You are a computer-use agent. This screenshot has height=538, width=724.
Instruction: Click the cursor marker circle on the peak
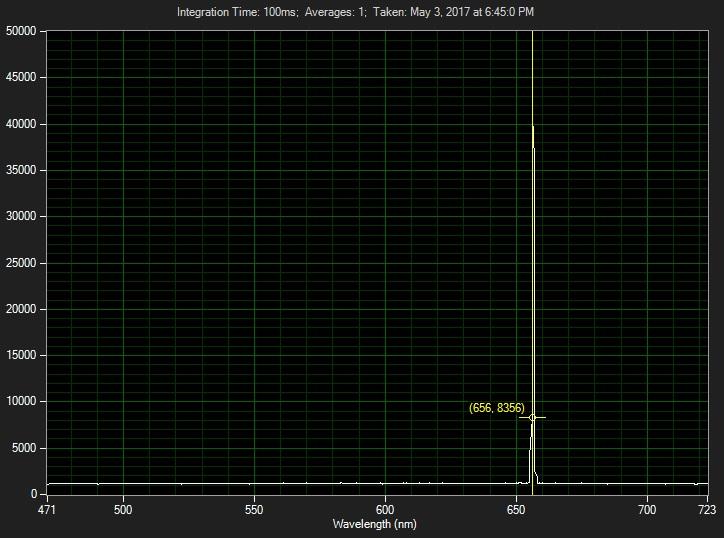tap(532, 417)
